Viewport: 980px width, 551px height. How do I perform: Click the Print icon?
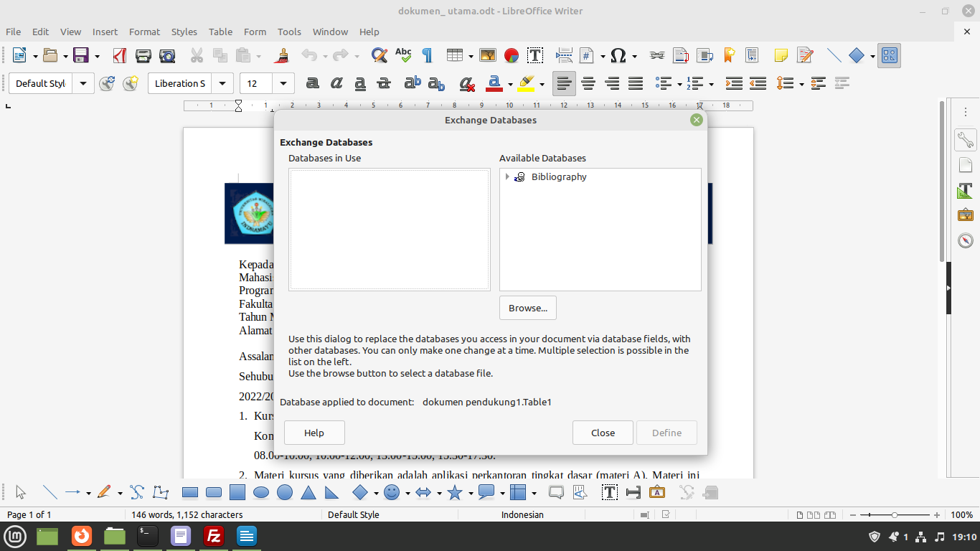click(x=143, y=55)
